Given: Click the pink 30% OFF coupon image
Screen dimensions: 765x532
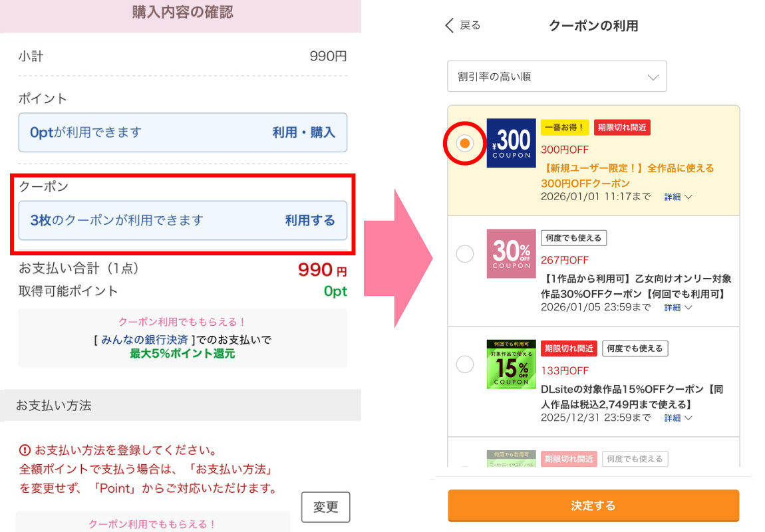Looking at the screenshot, I should pyautogui.click(x=511, y=253).
